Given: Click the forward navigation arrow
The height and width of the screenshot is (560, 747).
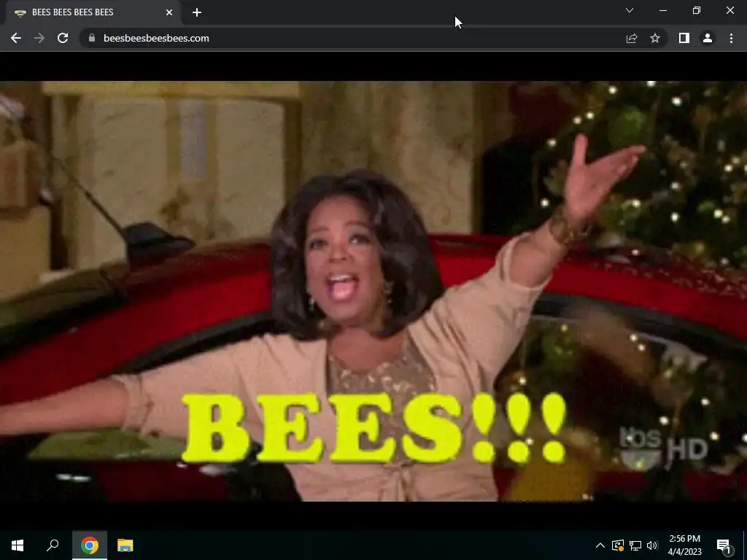Looking at the screenshot, I should coord(39,38).
